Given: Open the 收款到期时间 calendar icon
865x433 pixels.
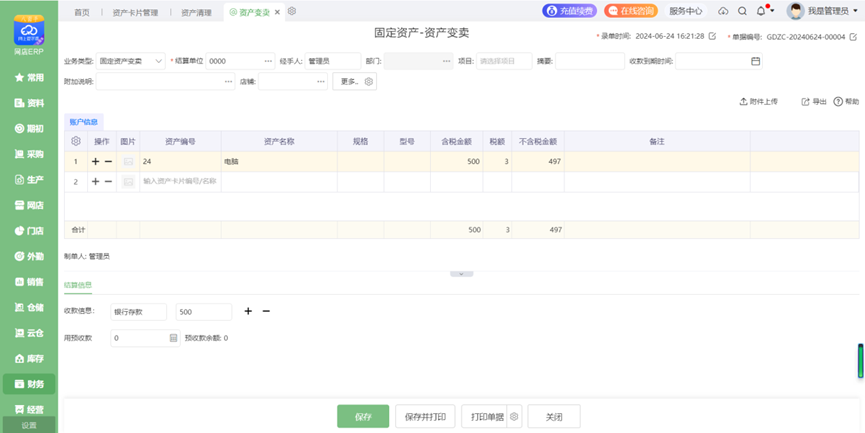Looking at the screenshot, I should [x=755, y=61].
